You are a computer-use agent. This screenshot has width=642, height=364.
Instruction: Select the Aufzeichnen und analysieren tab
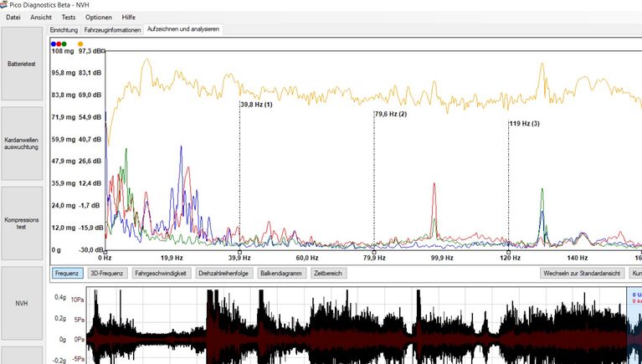point(183,29)
